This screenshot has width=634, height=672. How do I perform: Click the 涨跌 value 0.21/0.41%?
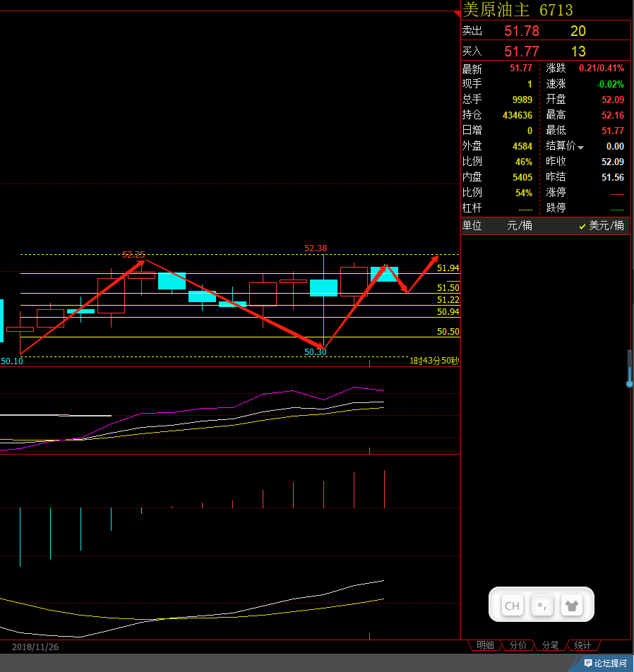coord(602,68)
